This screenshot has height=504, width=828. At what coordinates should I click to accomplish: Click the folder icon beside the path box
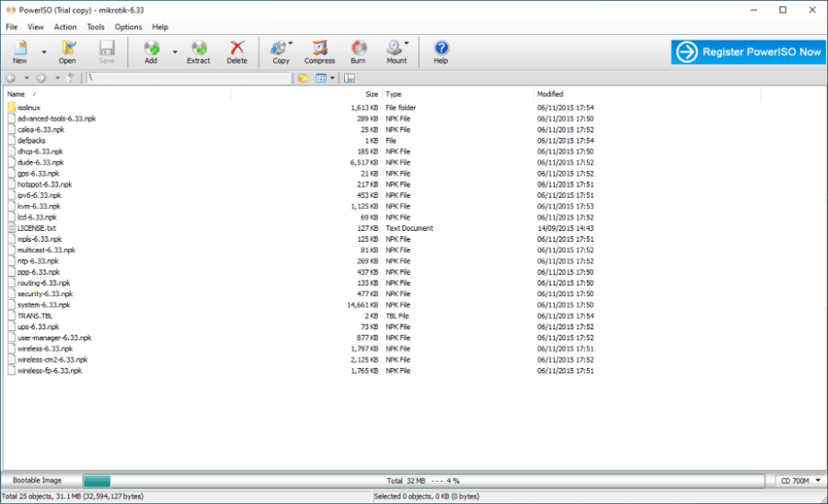pyautogui.click(x=303, y=78)
